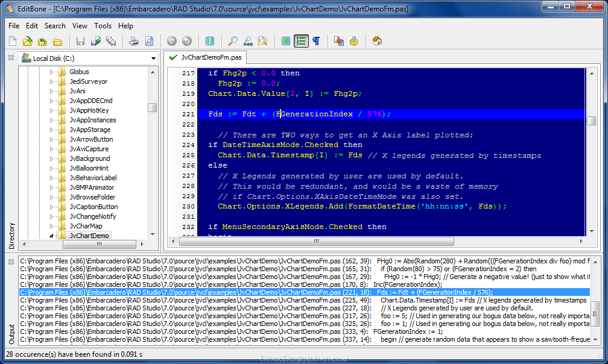
Task: Open the Help menu
Action: (x=125, y=26)
